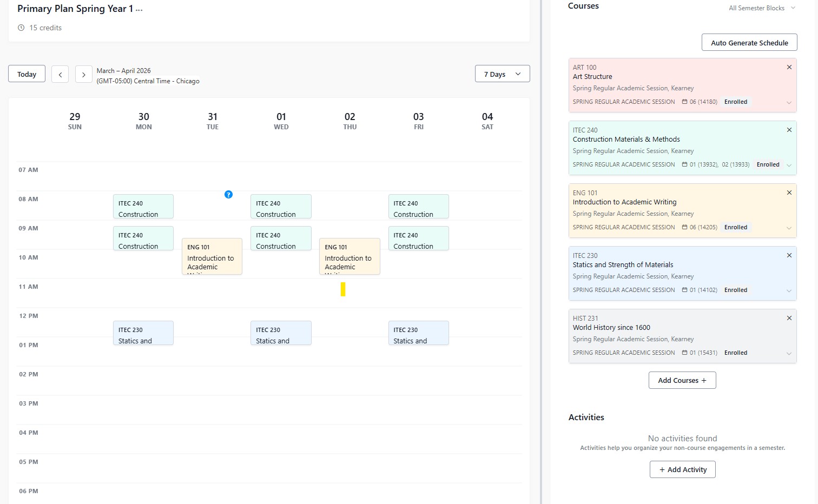818x504 pixels.
Task: Expand HIST 231 course card details
Action: [789, 354]
